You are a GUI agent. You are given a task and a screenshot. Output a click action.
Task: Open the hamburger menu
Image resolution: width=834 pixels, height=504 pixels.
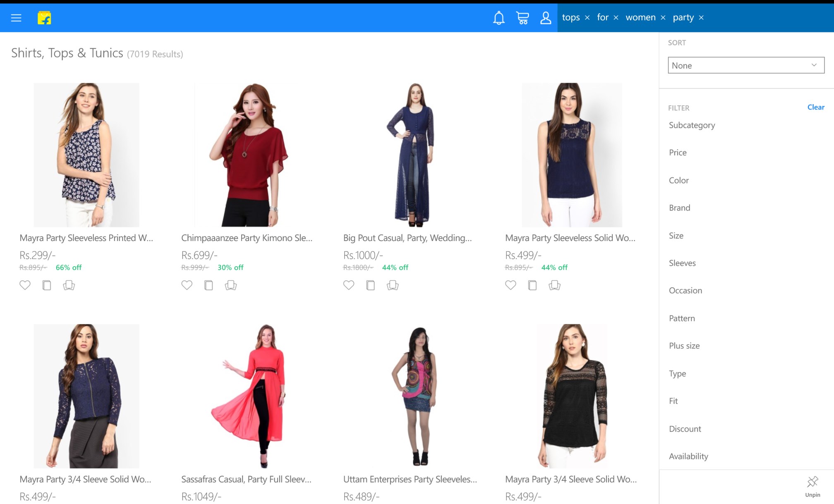point(16,18)
